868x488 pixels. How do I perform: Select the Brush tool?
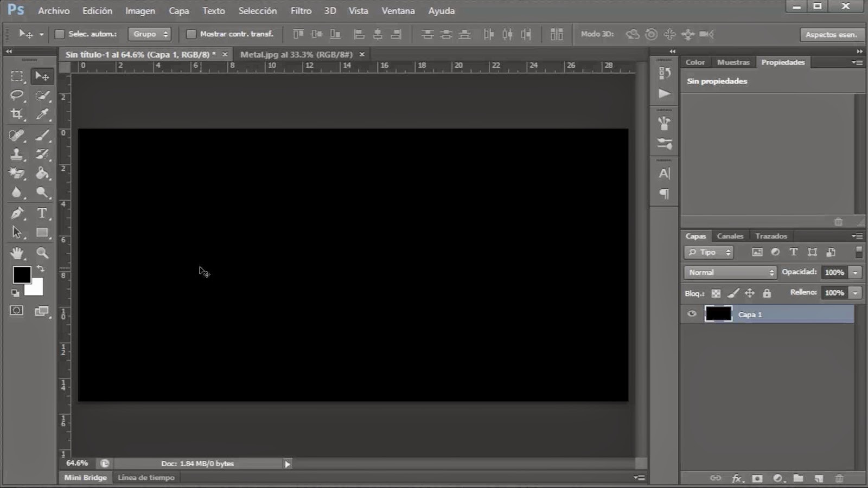pyautogui.click(x=42, y=135)
